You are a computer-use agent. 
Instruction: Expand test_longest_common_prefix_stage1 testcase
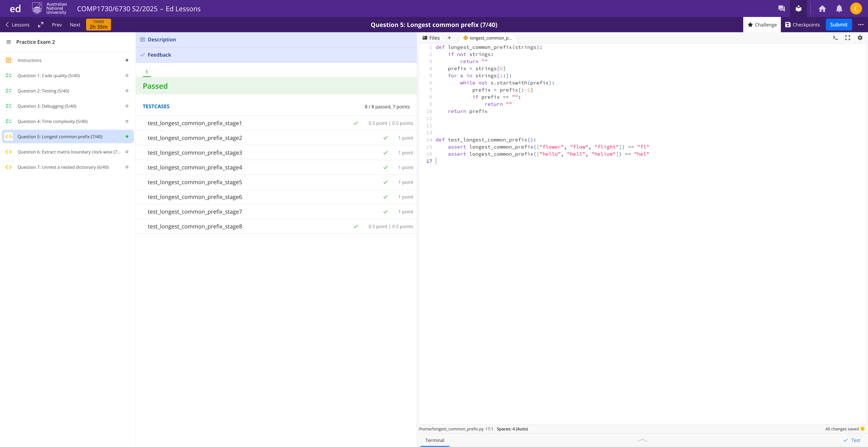pos(276,123)
